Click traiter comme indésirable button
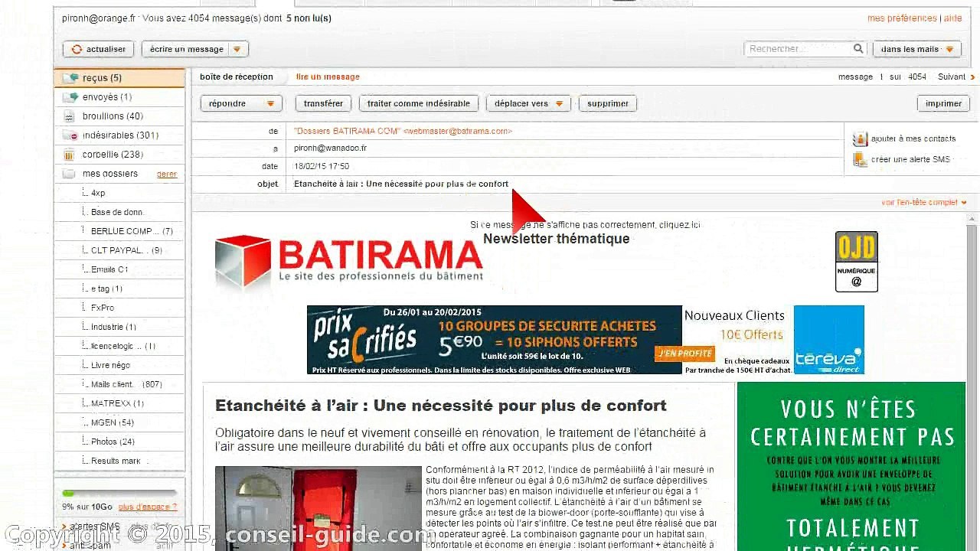The width and height of the screenshot is (980, 551). click(419, 103)
